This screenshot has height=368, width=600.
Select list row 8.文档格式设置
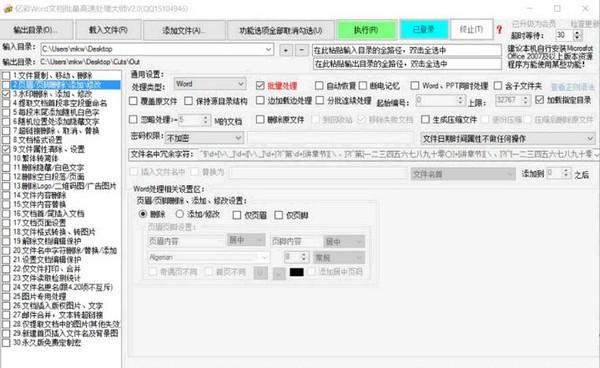(61, 140)
